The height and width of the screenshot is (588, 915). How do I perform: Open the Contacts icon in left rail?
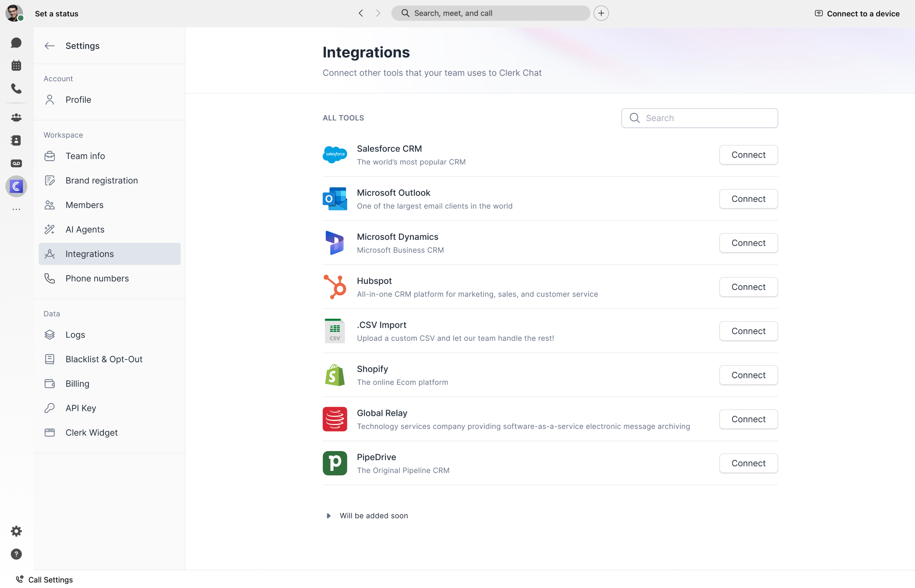coord(16,140)
